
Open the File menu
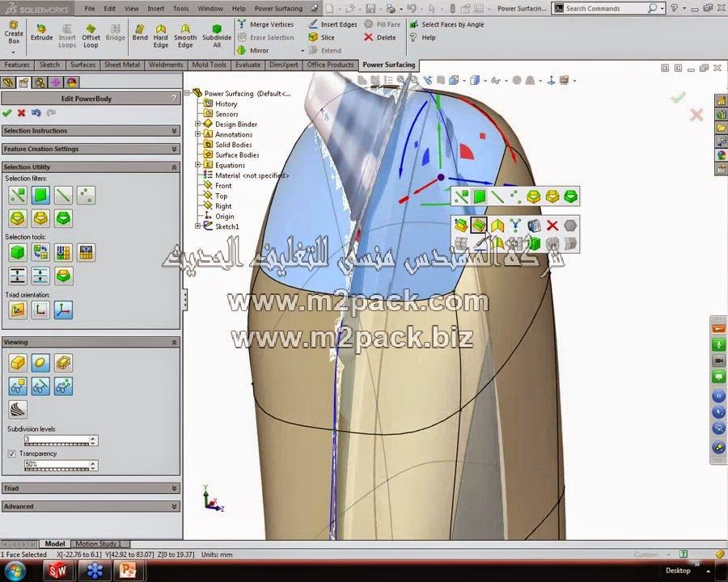[x=90, y=8]
